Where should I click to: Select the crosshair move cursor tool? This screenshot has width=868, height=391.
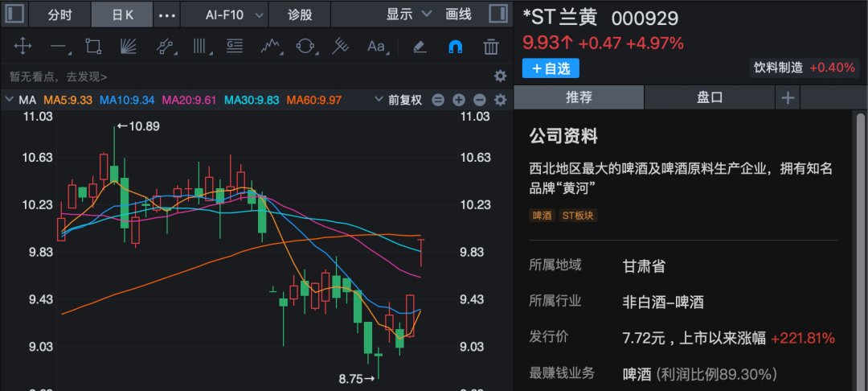point(23,47)
